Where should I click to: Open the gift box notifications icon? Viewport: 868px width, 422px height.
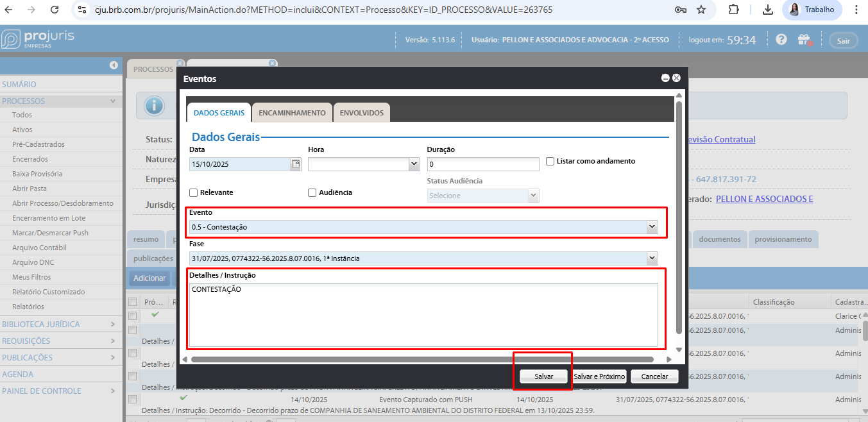(x=804, y=40)
